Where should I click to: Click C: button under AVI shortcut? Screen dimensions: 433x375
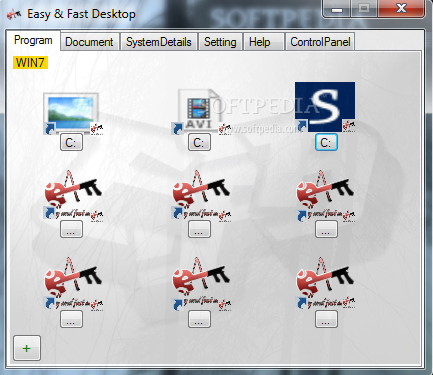199,142
